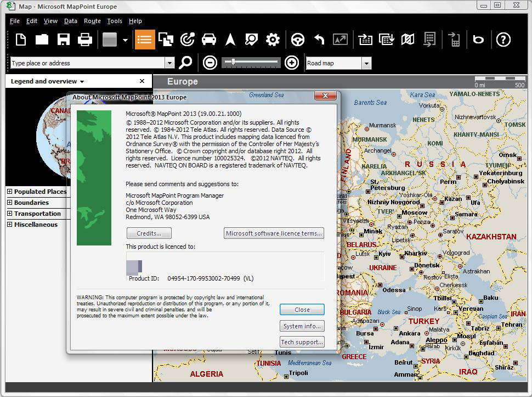Open Microsoft software licence terms
Screen dimensions: 532x397
coord(274,233)
